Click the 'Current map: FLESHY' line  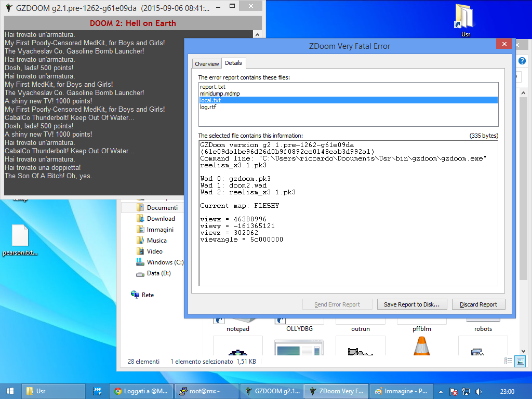(x=240, y=206)
